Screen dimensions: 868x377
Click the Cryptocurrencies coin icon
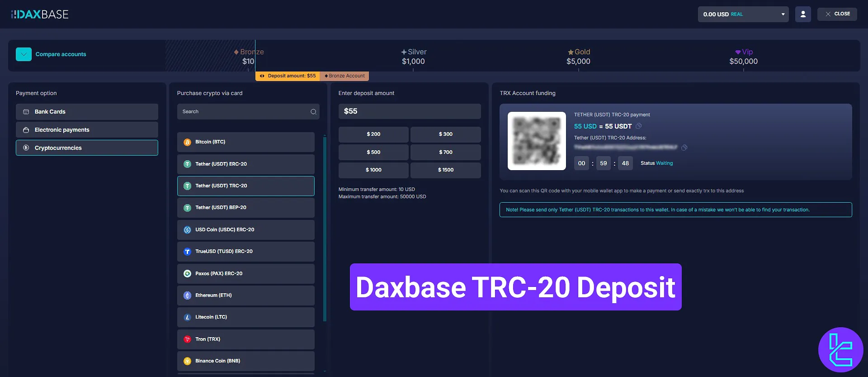pos(26,148)
